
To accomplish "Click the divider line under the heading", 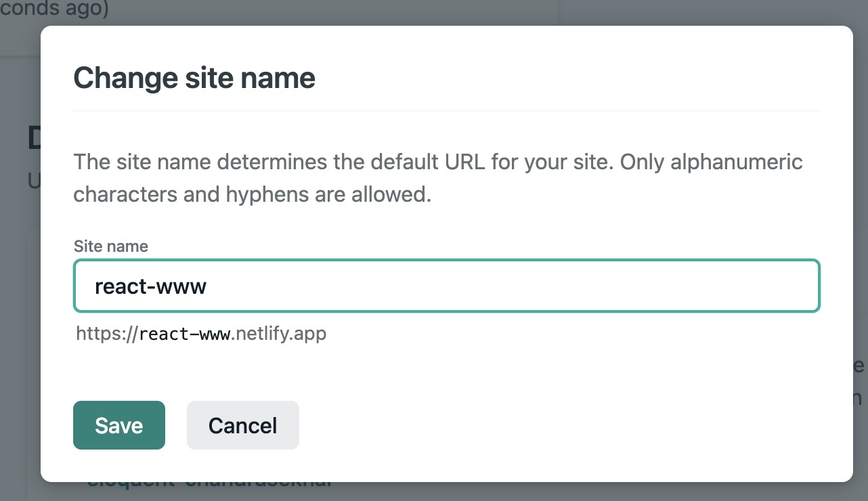I will coord(447,110).
